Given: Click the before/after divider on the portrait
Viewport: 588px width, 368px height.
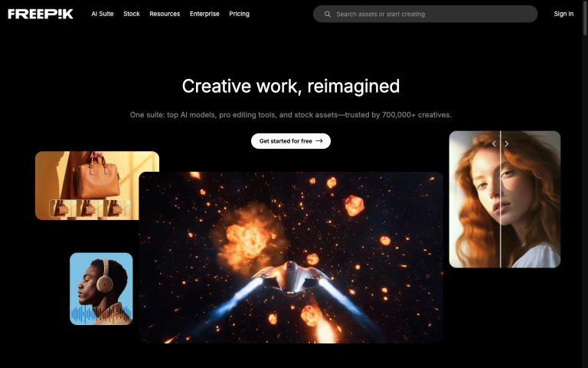Looking at the screenshot, I should 501,215.
